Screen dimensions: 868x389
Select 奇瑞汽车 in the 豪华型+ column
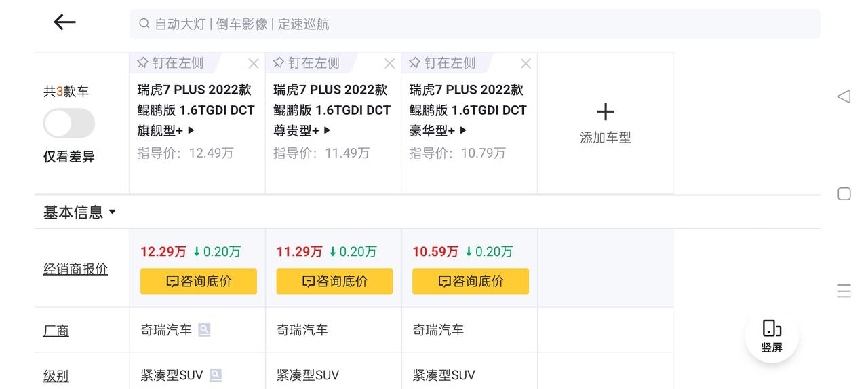(x=438, y=330)
